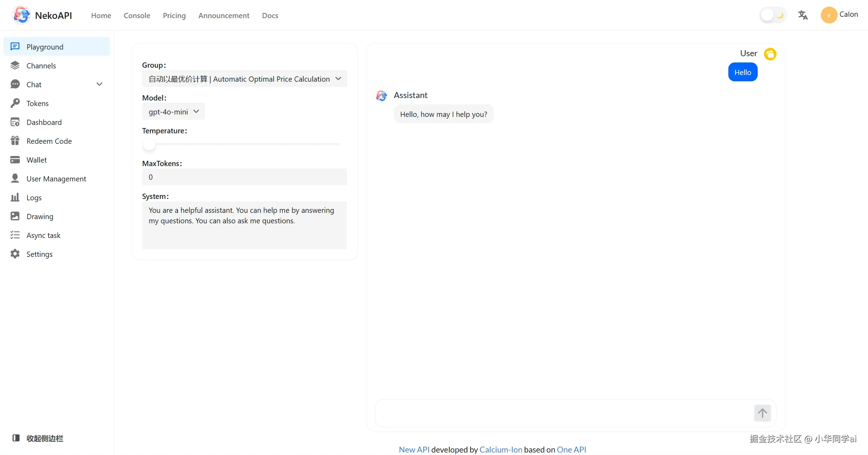Toggle dark mode switch

(x=773, y=15)
